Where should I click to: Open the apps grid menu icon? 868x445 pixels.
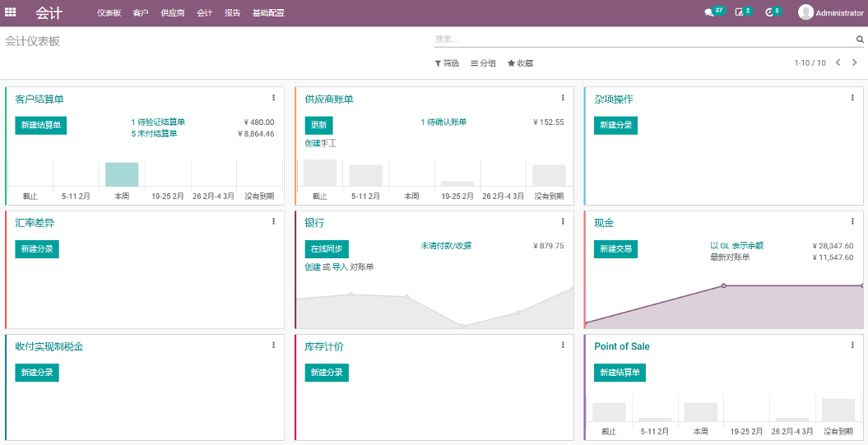coord(11,12)
